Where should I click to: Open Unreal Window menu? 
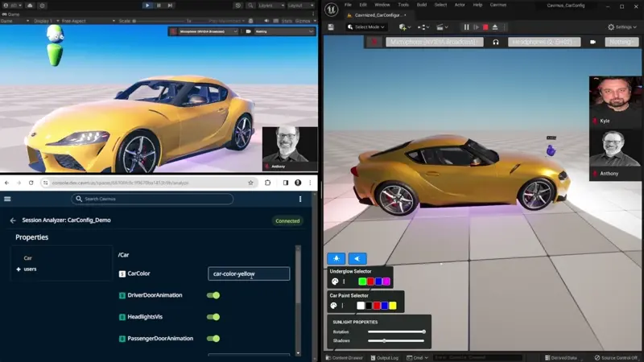coord(382,5)
